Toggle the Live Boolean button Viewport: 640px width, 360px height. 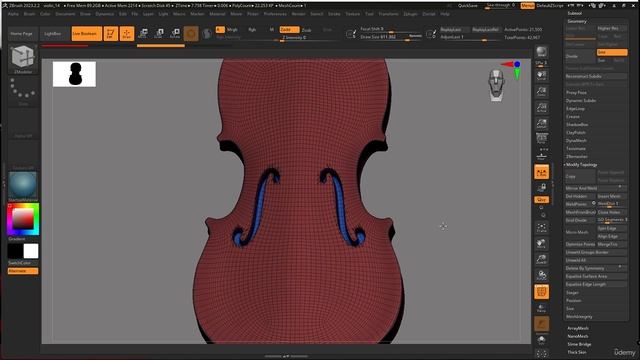[87, 33]
